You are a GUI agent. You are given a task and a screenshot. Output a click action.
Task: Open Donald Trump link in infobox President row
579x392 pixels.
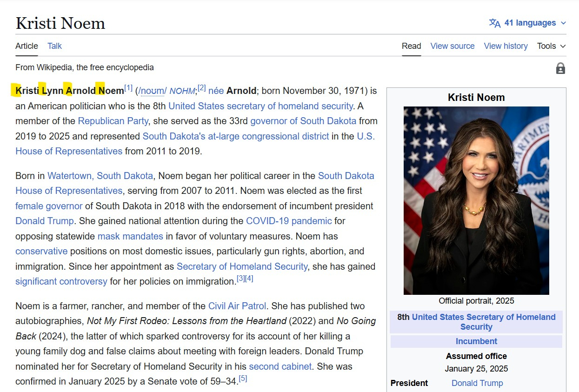(x=477, y=383)
